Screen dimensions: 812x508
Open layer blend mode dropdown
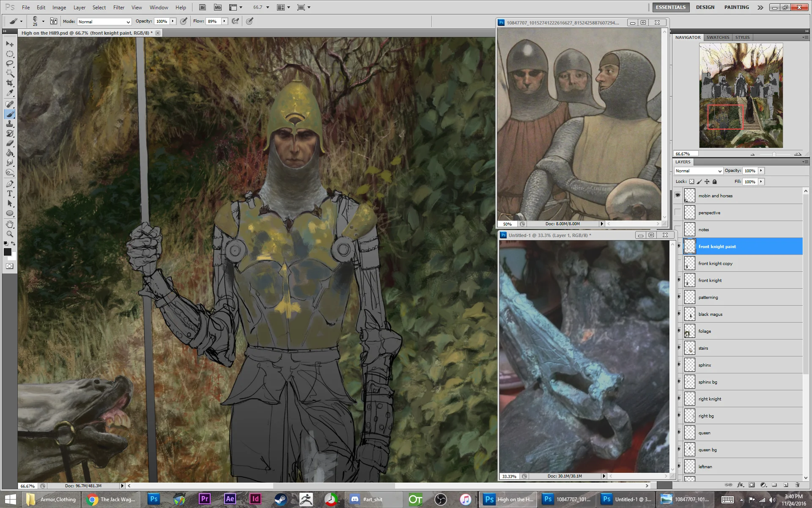[x=698, y=171]
